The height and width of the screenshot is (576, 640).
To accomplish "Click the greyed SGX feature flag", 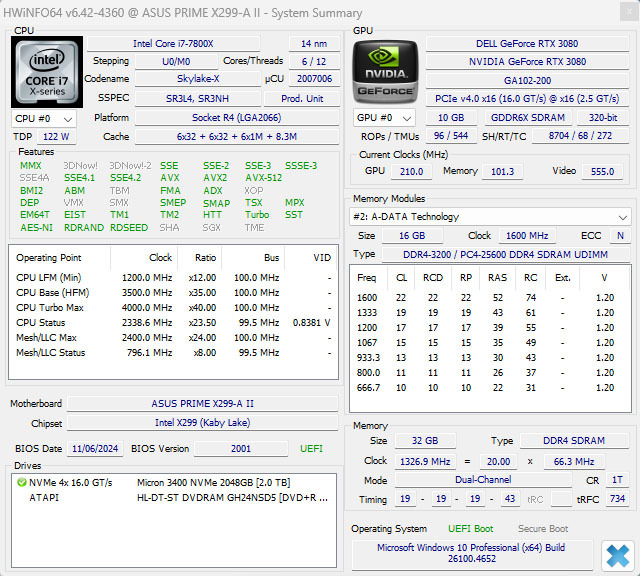I will (x=211, y=228).
